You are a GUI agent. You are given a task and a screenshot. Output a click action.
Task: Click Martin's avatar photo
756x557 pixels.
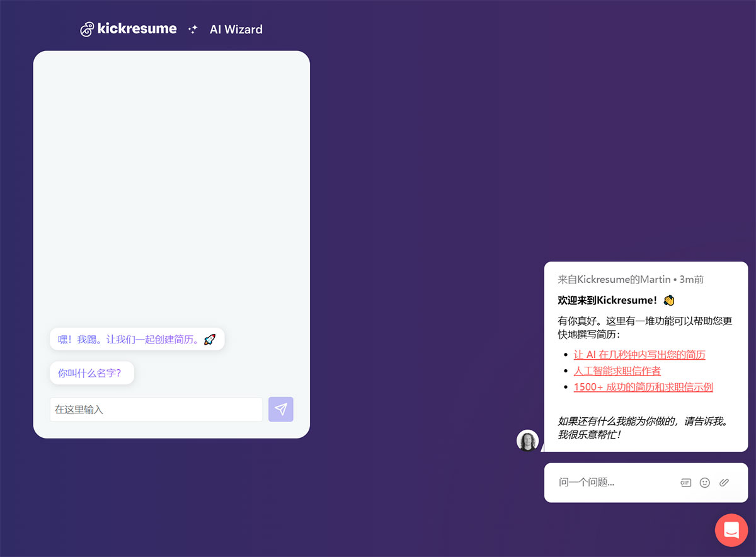(x=527, y=439)
